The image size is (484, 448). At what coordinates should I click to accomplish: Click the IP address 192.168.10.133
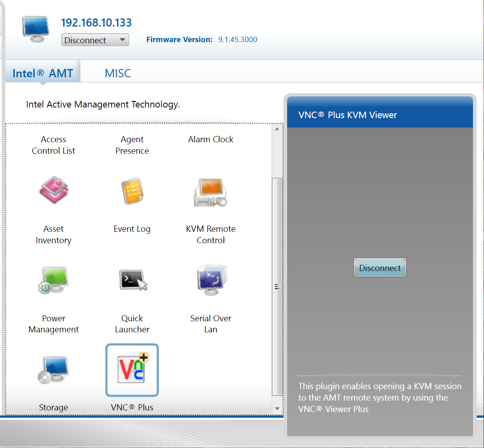pyautogui.click(x=96, y=22)
